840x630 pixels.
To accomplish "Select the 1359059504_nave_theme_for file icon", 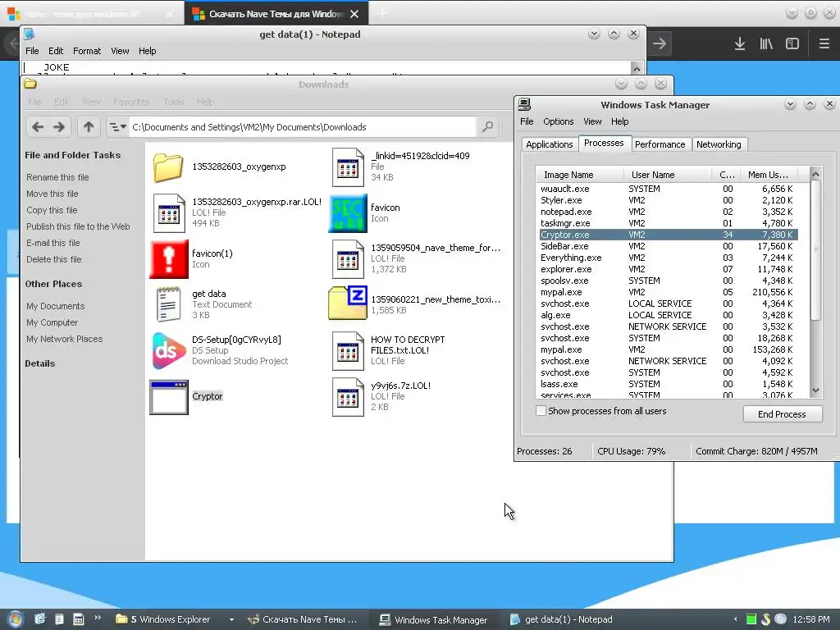I will click(348, 259).
